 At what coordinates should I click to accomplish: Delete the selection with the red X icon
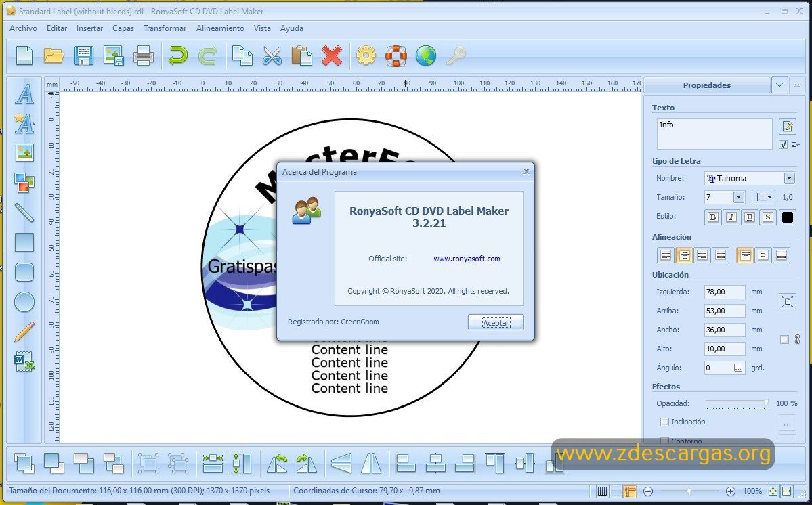[331, 56]
